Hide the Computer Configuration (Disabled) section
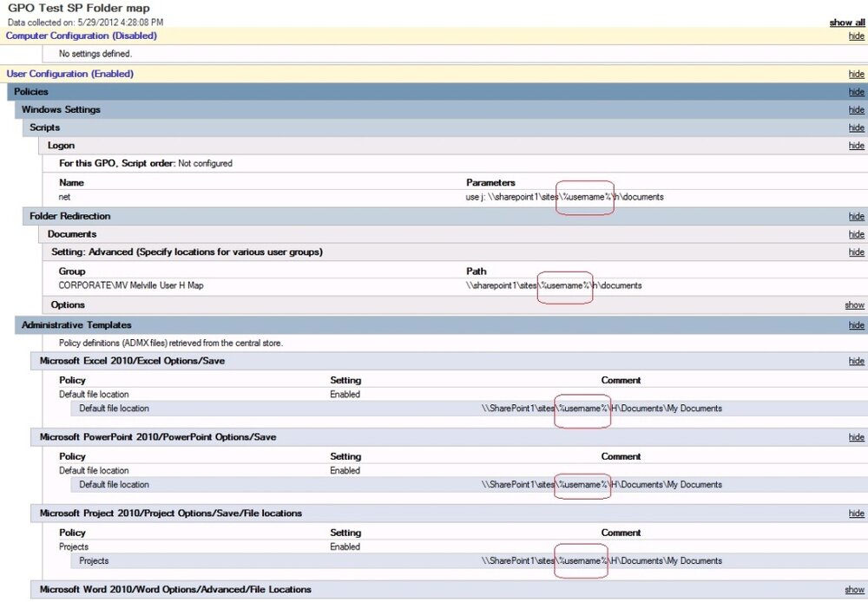This screenshot has height=602, width=868. click(857, 36)
